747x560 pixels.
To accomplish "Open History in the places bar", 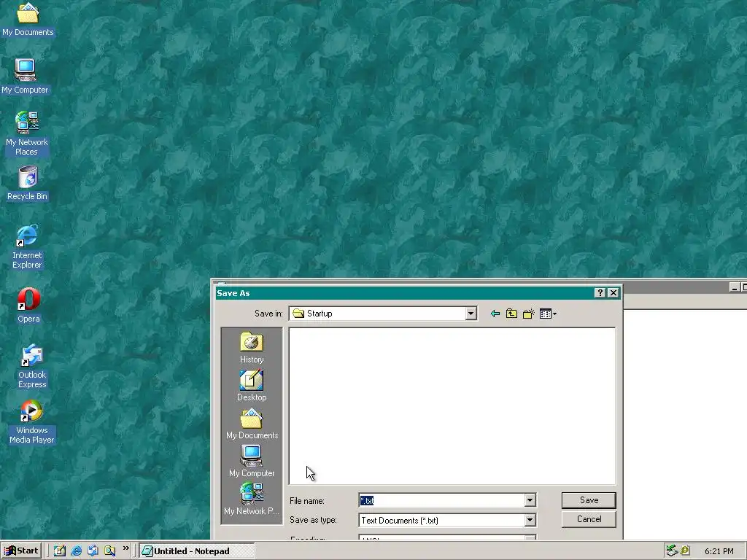I will click(252, 348).
